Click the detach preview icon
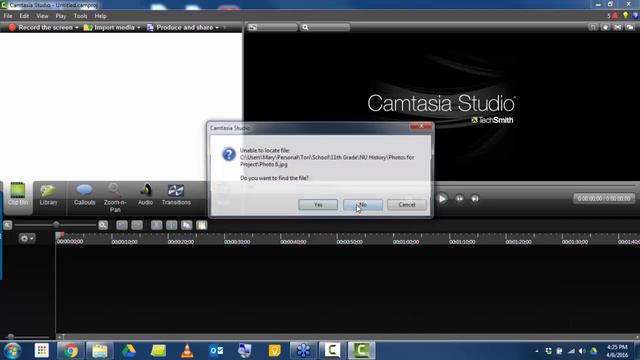Screen dimensions: 640x360 coord(630,27)
